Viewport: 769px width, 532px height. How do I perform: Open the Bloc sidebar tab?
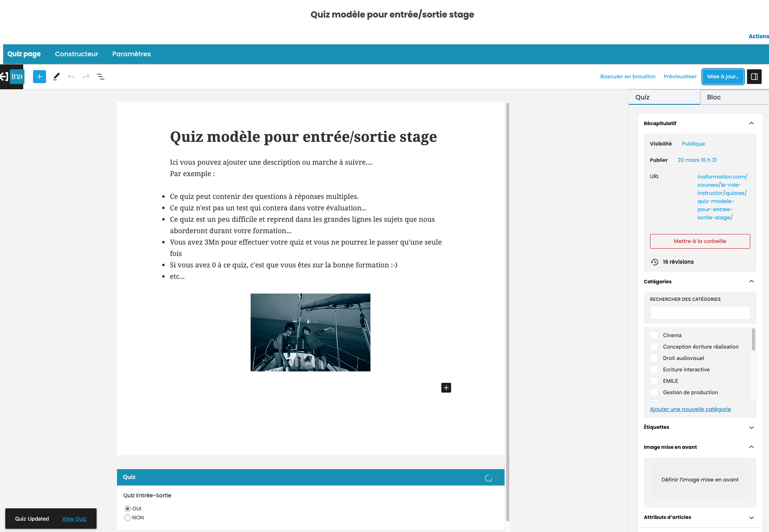(714, 97)
